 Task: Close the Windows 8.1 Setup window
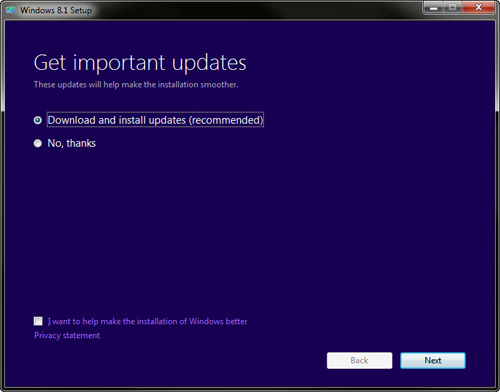(x=478, y=8)
